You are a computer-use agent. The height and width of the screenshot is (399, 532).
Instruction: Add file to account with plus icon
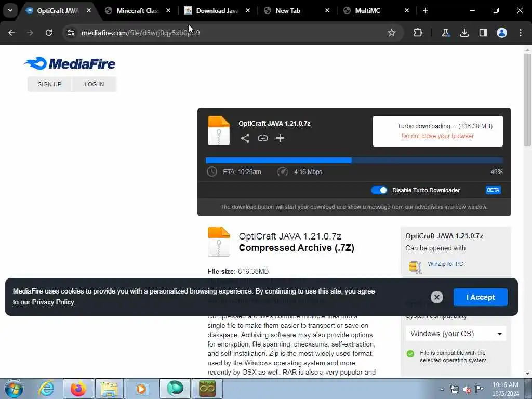[280, 138]
